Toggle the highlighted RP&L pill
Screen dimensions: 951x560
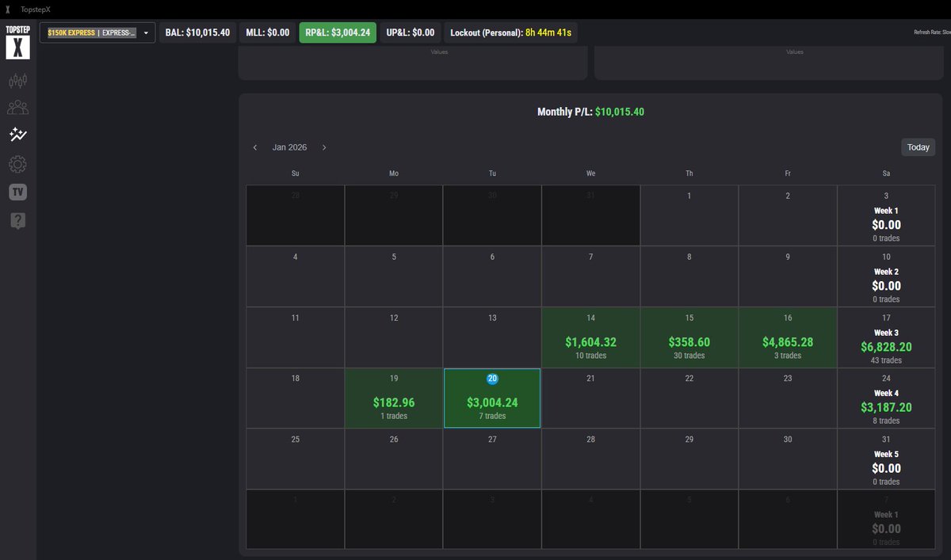[337, 32]
